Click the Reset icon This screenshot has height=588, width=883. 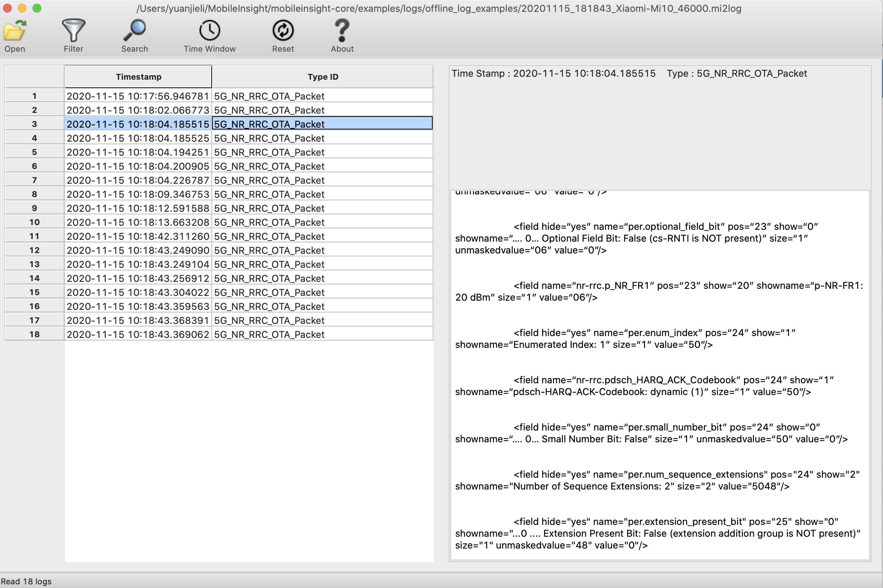click(283, 31)
